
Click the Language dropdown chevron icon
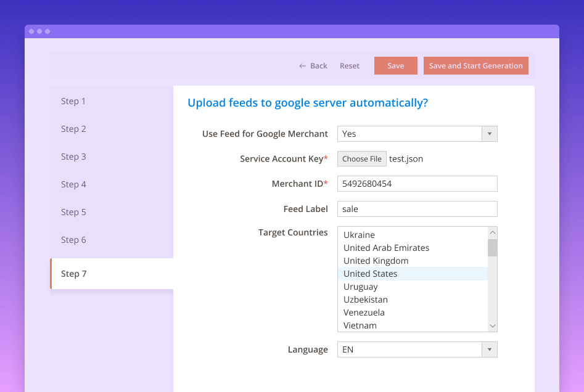pos(490,349)
